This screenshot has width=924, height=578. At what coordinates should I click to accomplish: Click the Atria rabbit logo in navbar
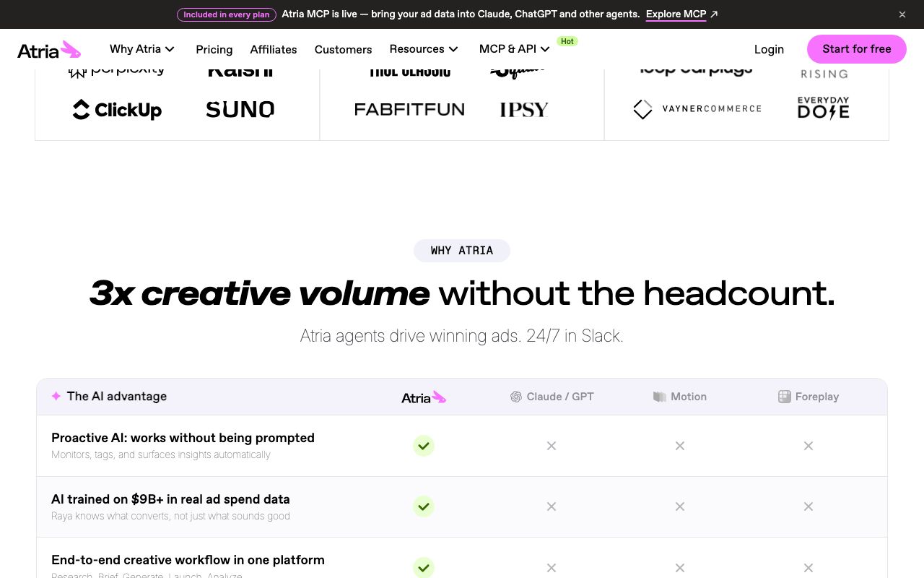pyautogui.click(x=49, y=49)
